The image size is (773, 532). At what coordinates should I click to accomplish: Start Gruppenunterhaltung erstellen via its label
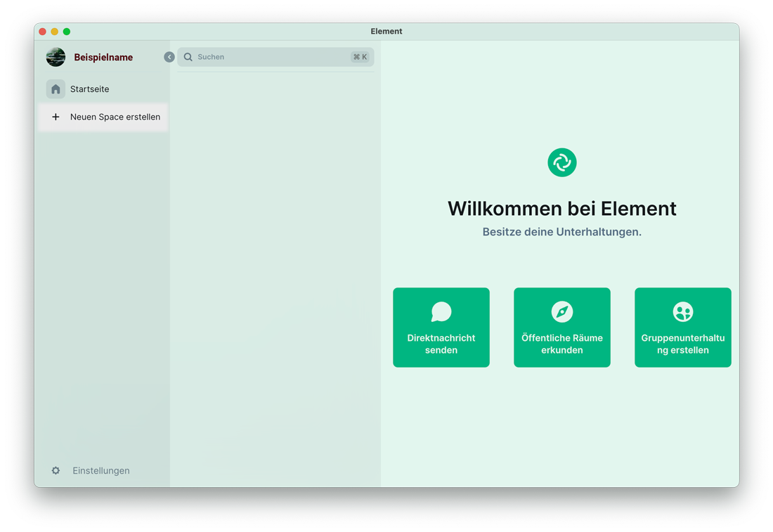click(682, 344)
